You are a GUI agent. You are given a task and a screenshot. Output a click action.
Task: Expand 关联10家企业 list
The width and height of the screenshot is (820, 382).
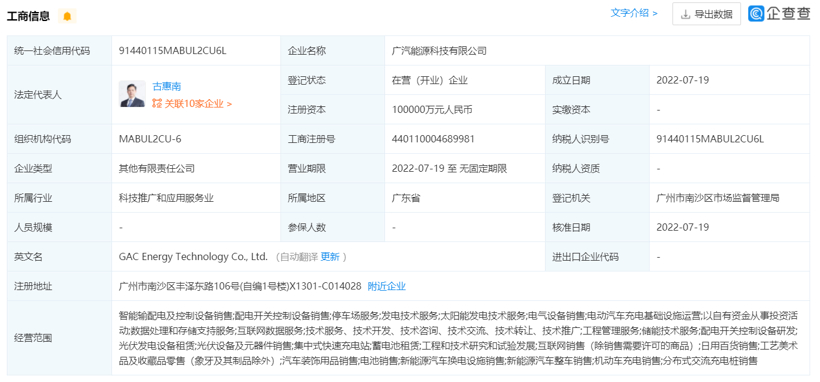click(198, 104)
